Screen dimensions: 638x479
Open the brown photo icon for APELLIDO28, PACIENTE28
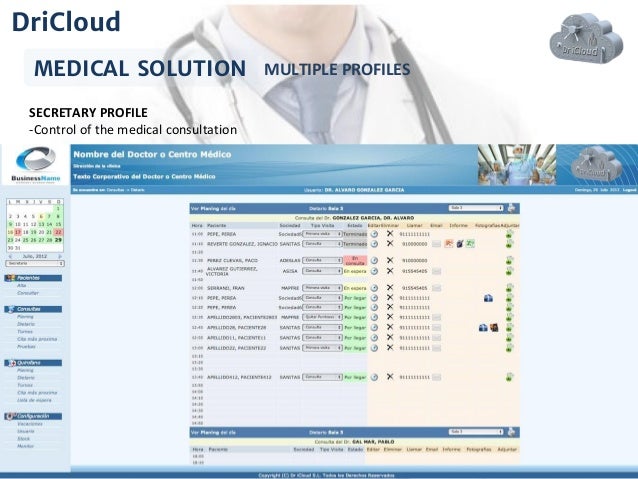(x=494, y=328)
